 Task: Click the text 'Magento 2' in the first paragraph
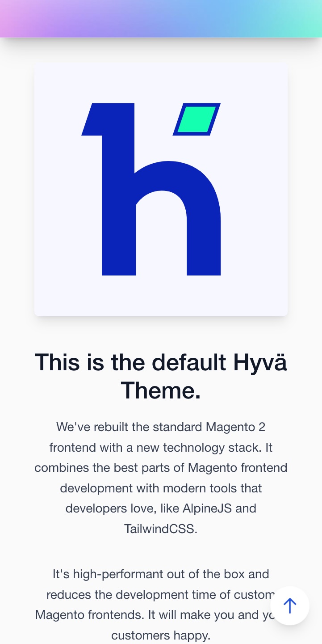tap(235, 427)
